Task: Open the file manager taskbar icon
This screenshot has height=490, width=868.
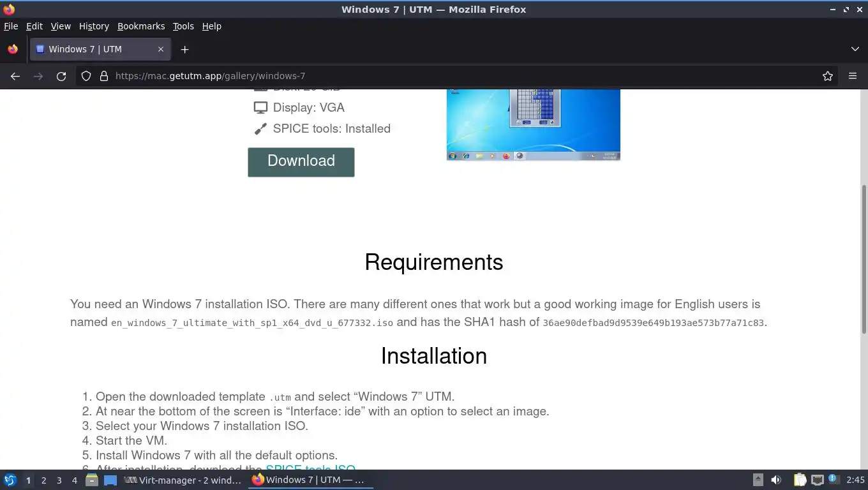Action: (92, 480)
